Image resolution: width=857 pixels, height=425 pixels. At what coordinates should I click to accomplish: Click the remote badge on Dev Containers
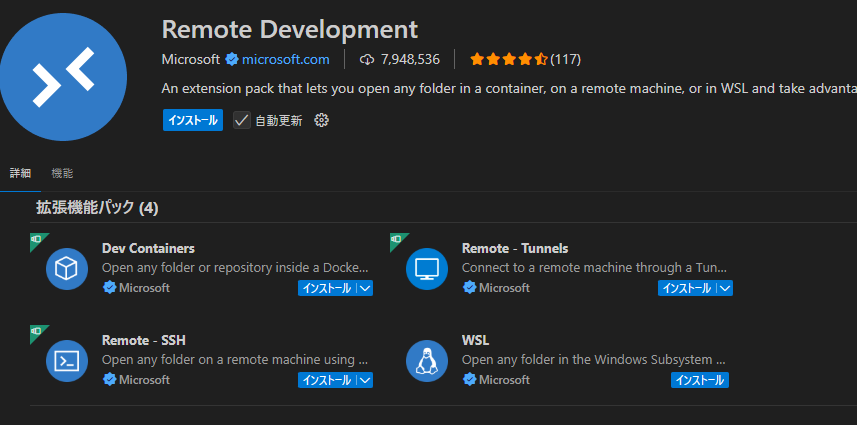pos(37,240)
